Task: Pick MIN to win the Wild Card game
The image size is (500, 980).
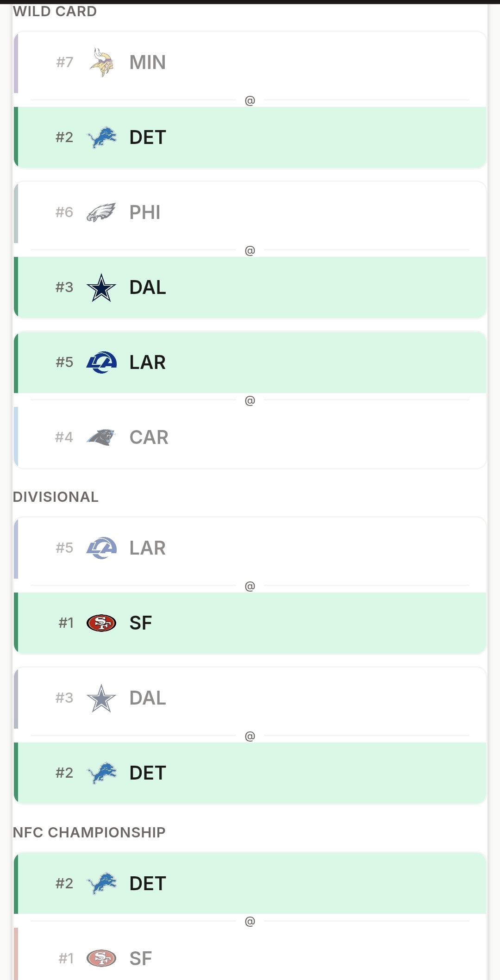Action: (x=250, y=62)
